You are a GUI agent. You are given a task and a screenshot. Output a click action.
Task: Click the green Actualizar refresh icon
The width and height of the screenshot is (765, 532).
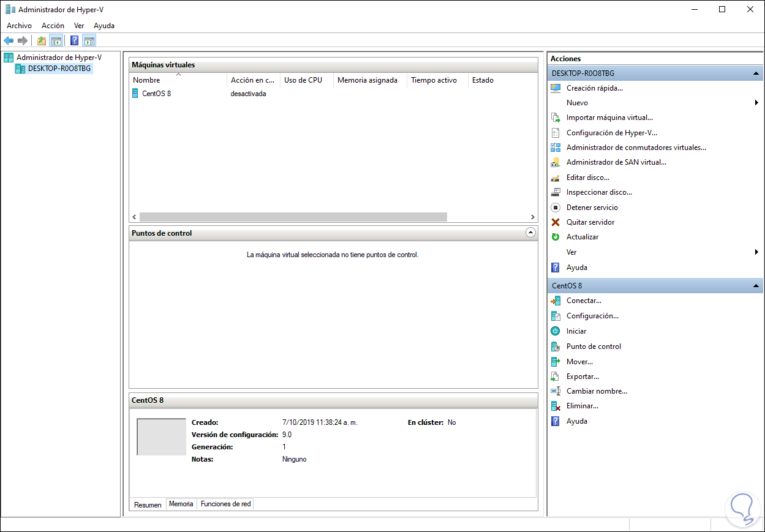pos(556,237)
